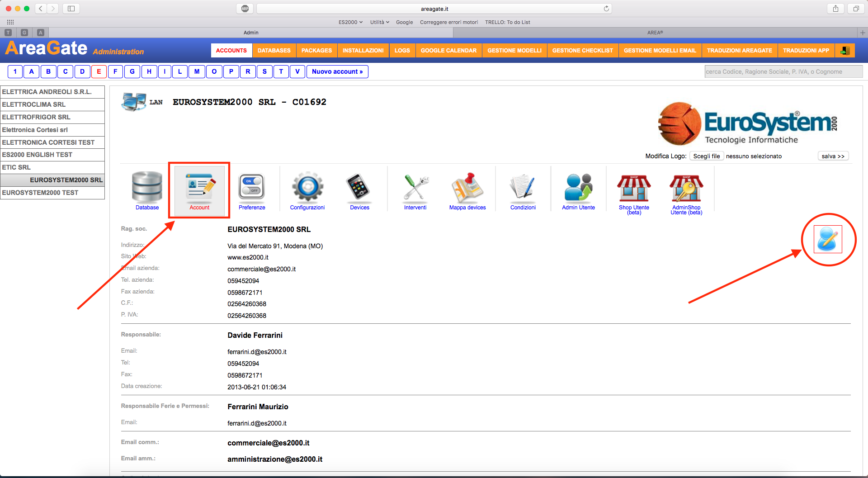Open the GOOGLE CALENDAR menu tab

click(x=448, y=51)
